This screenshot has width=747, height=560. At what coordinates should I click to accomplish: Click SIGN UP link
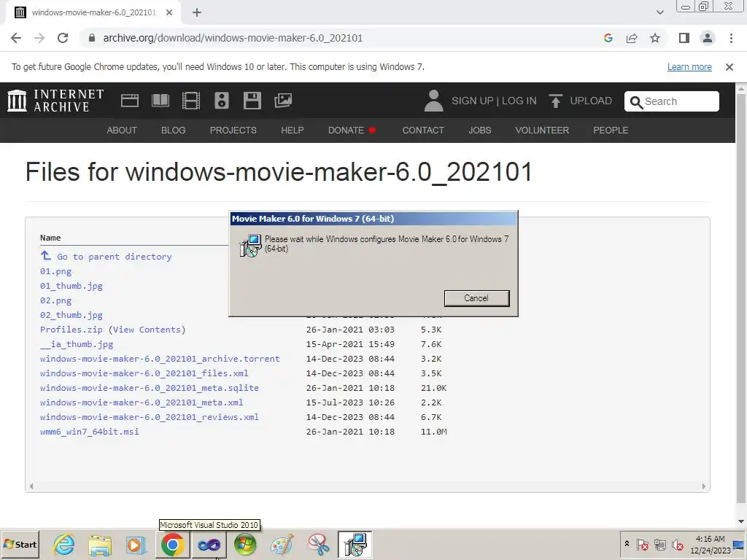[472, 101]
